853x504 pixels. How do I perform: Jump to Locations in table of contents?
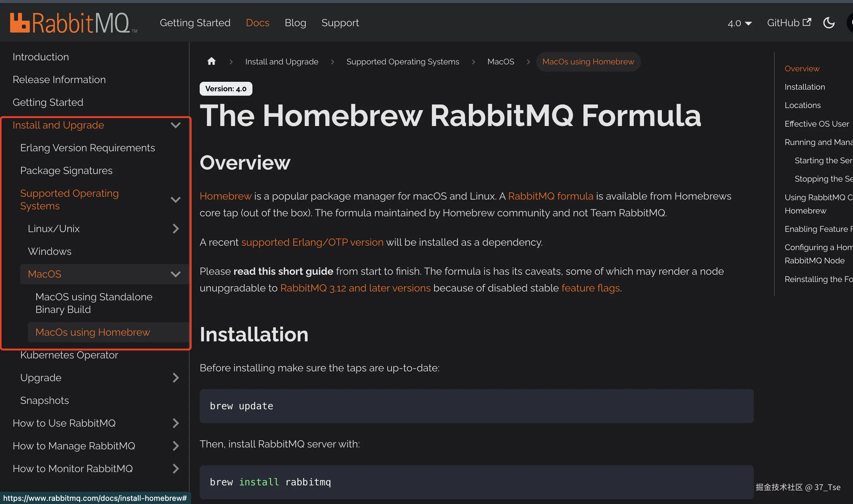pos(802,105)
